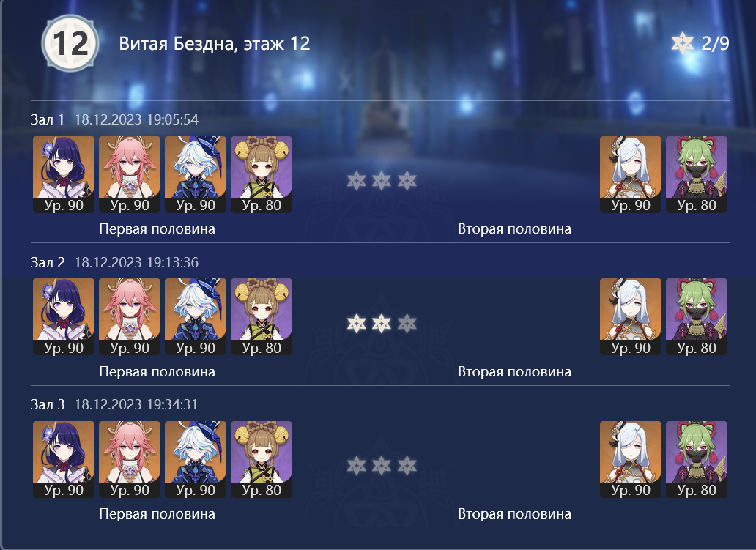Viewport: 756px width, 550px height.
Task: Click the Витая Бездна, этаж 12 title
Action: 214,43
